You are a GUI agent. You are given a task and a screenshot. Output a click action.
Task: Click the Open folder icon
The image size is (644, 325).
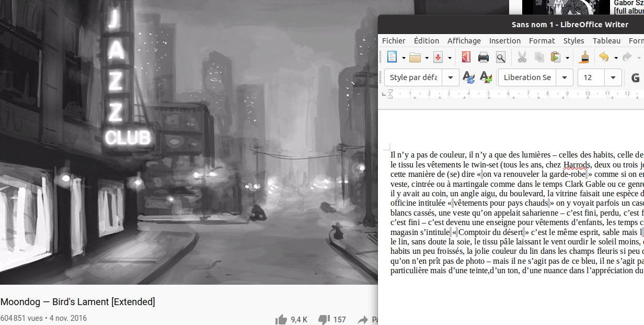click(x=415, y=57)
